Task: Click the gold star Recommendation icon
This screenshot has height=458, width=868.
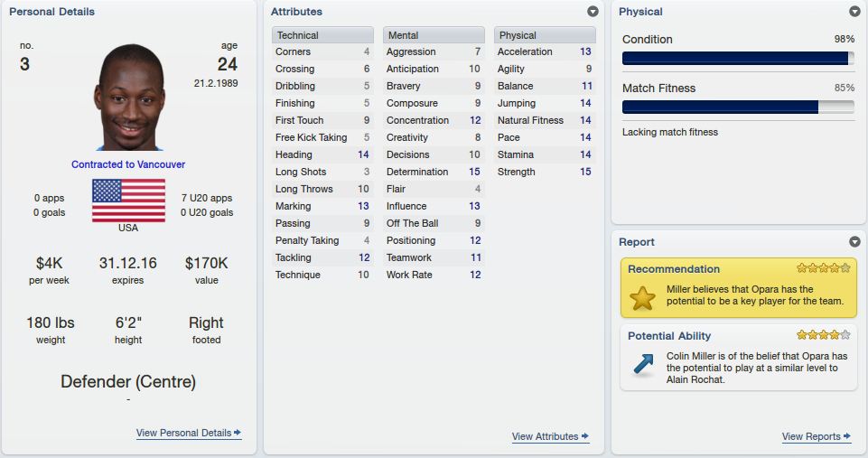Action: click(x=643, y=298)
